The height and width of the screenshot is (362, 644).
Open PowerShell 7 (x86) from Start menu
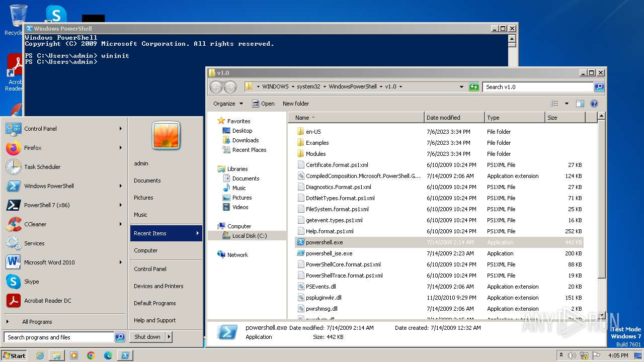[x=14, y=205]
